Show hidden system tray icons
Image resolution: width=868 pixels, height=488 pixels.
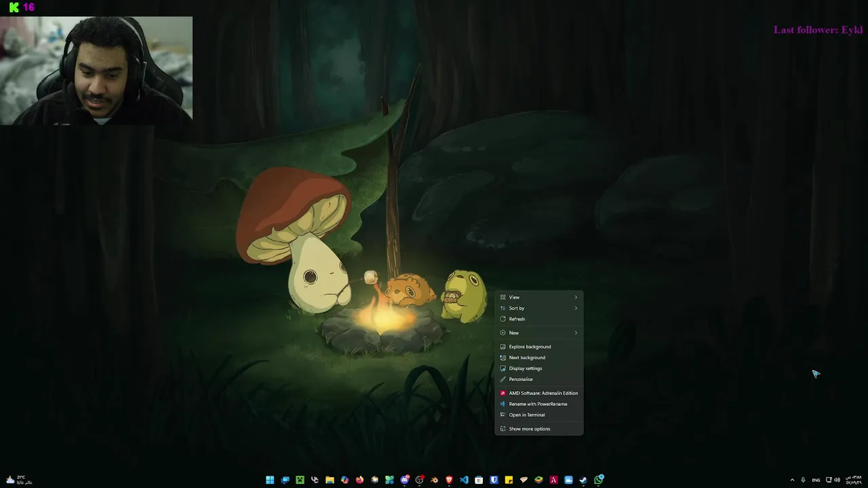pyautogui.click(x=792, y=480)
